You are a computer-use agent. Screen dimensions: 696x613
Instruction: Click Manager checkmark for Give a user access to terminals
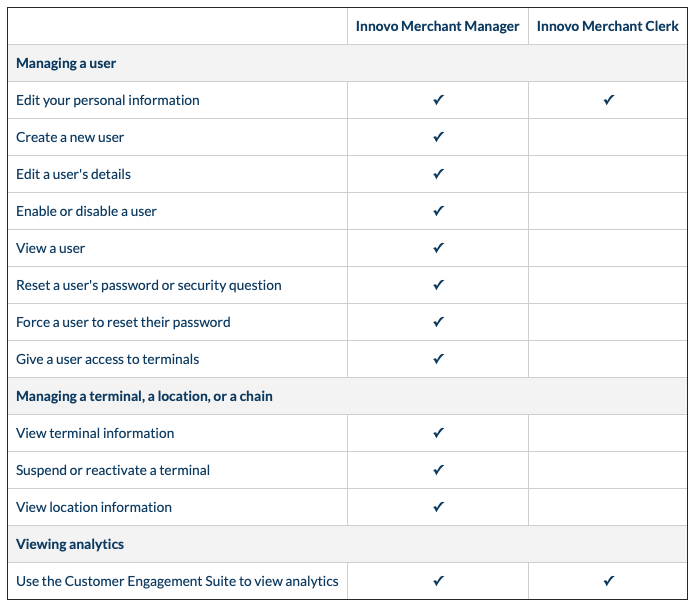(x=438, y=359)
